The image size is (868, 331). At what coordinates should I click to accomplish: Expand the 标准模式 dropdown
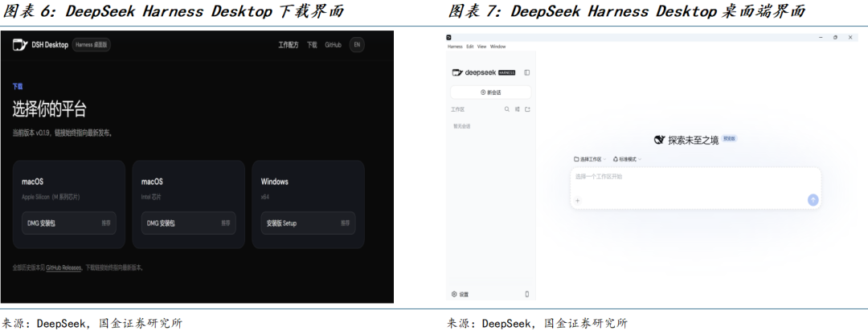click(x=628, y=159)
